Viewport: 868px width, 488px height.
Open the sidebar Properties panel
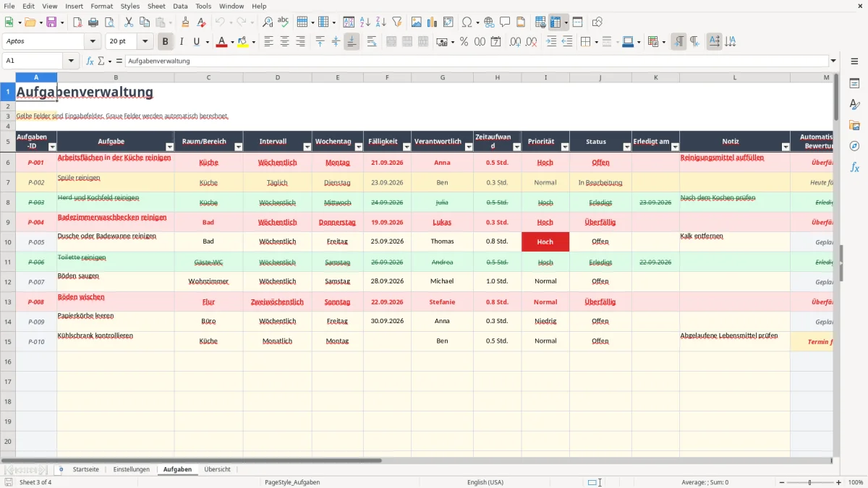pyautogui.click(x=854, y=84)
